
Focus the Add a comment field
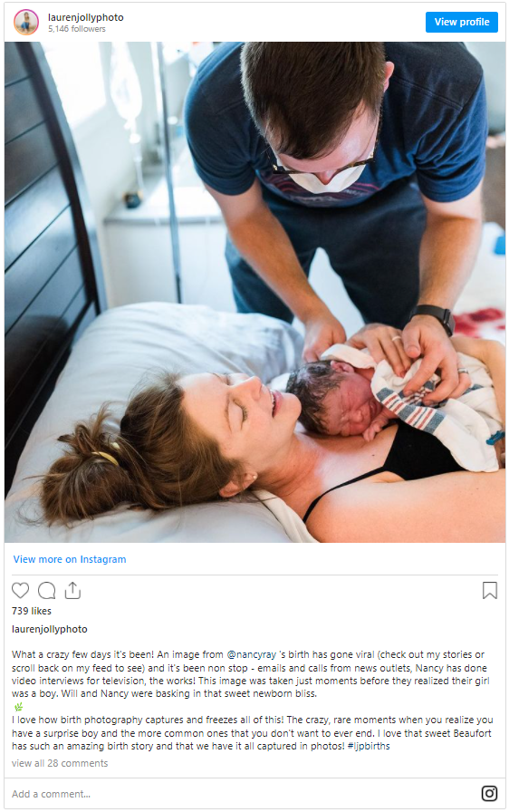click(x=243, y=794)
